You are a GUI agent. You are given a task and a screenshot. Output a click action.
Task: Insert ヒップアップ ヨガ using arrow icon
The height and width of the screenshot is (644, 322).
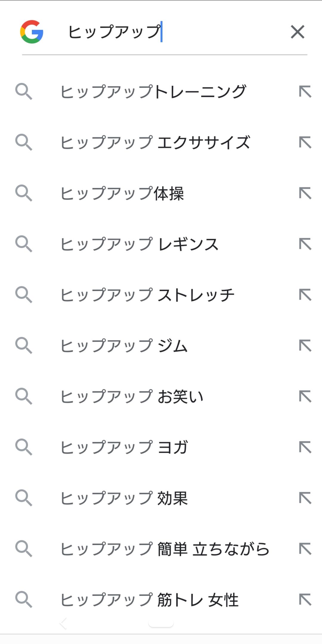[x=305, y=447]
